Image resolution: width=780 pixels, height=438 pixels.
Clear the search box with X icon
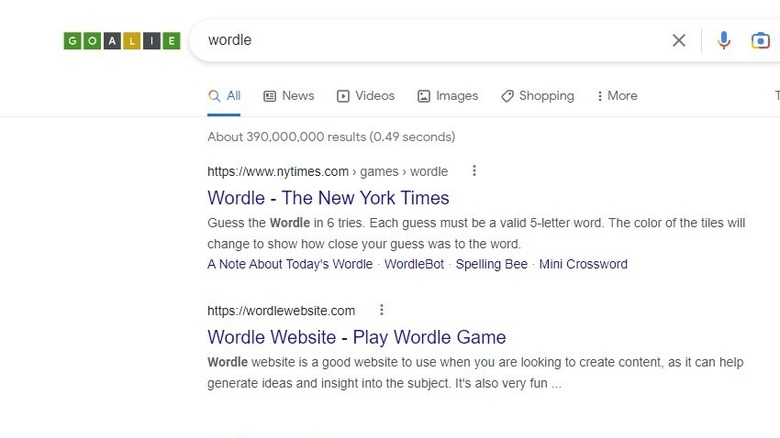679,41
